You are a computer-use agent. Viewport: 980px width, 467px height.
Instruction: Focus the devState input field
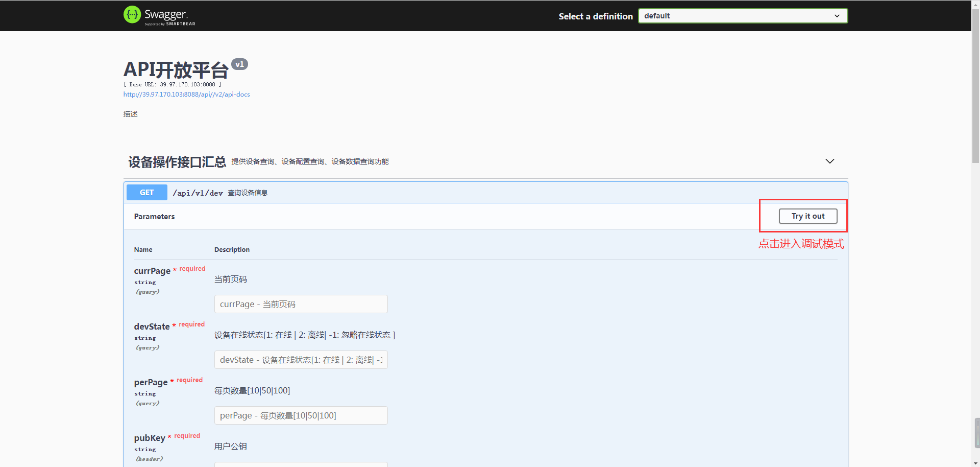tap(301, 360)
